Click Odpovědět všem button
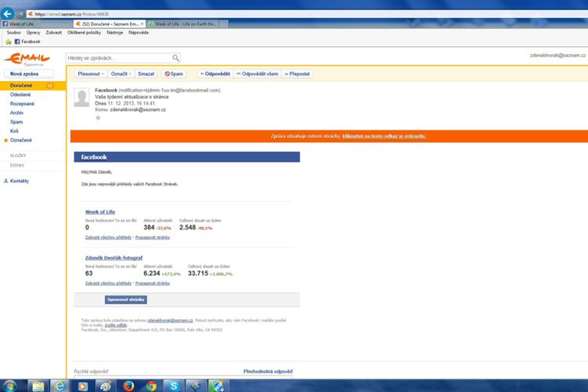 [258, 74]
